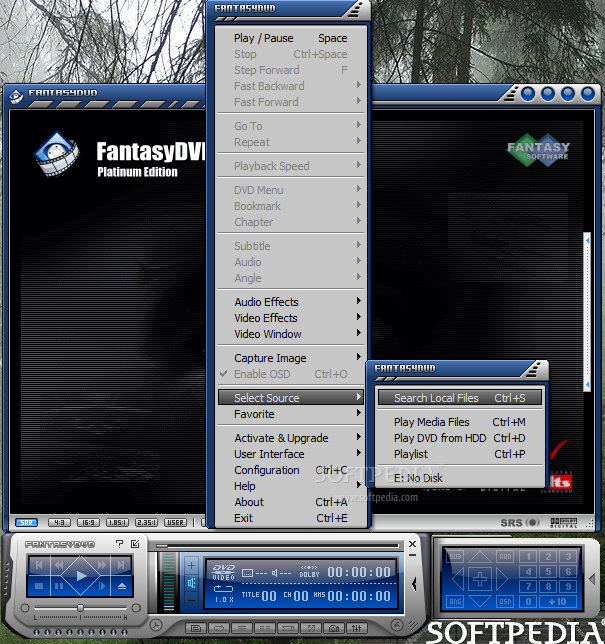Expand the User Interface submenu

291,454
